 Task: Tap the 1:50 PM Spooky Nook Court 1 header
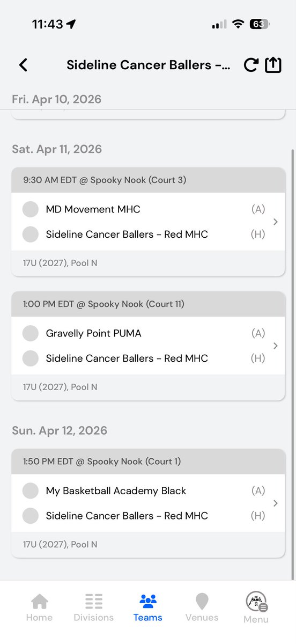pos(148,462)
